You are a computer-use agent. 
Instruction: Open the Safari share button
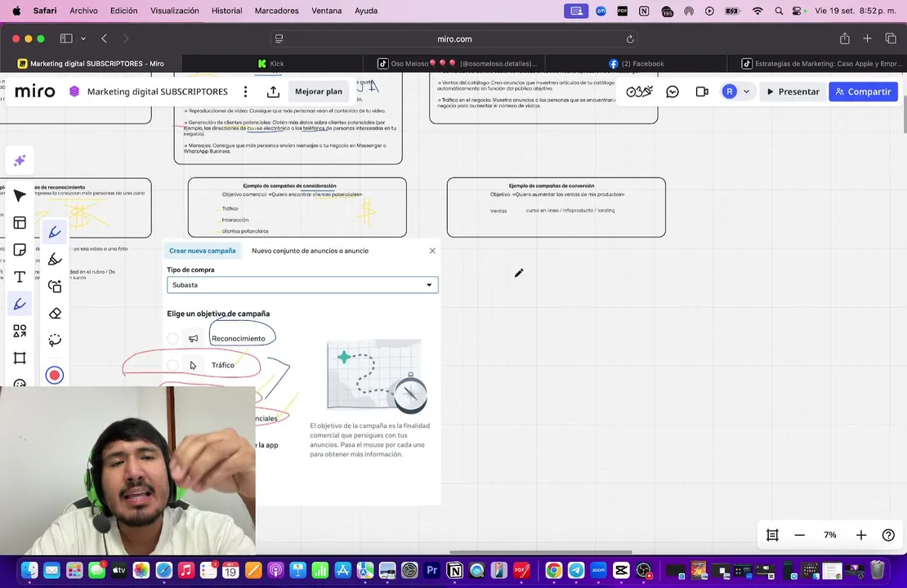845,38
